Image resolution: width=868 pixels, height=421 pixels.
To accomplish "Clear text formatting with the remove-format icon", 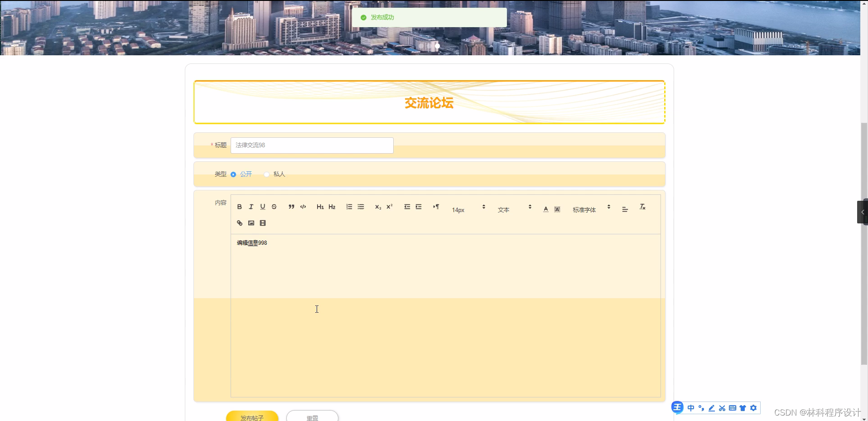I will (x=642, y=207).
